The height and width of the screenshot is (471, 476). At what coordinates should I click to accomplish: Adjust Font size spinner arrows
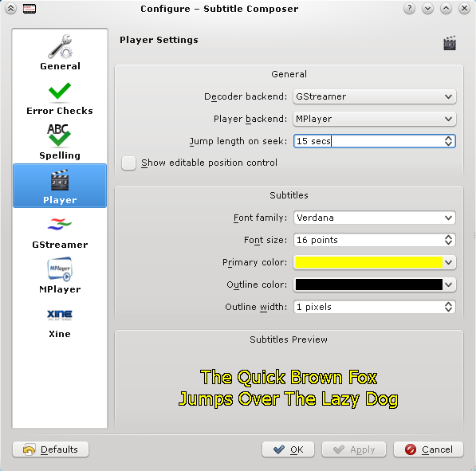pos(448,240)
